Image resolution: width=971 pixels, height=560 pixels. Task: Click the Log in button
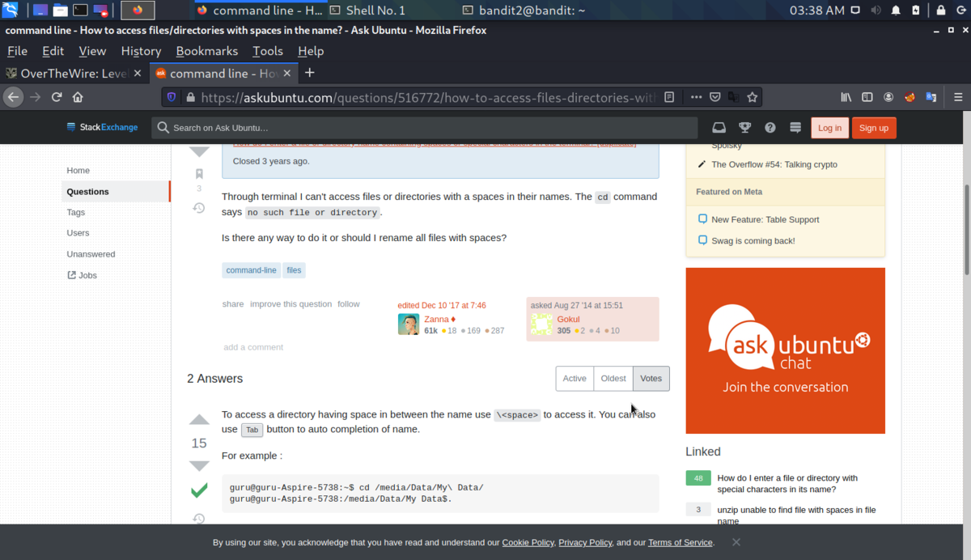point(829,128)
